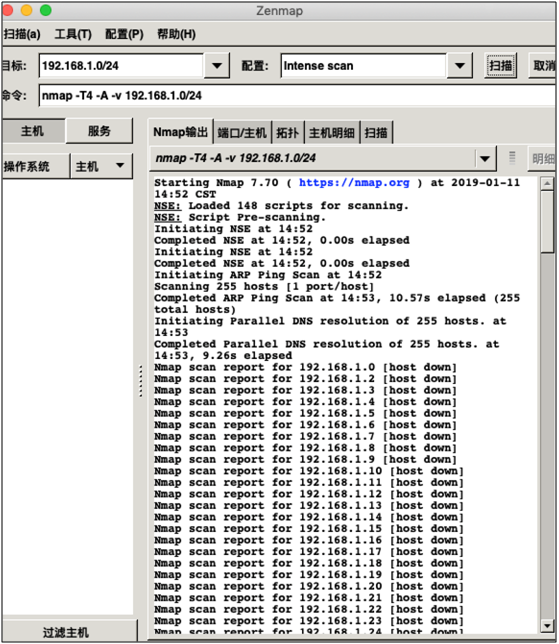Open the https://nmap.org link
Image resolution: width=559 pixels, height=644 pixels.
coord(354,182)
